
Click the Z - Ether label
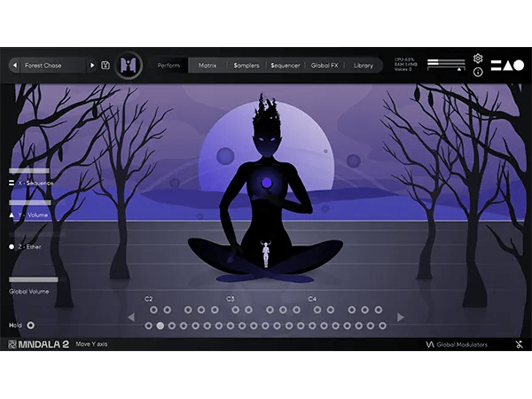[x=29, y=246]
